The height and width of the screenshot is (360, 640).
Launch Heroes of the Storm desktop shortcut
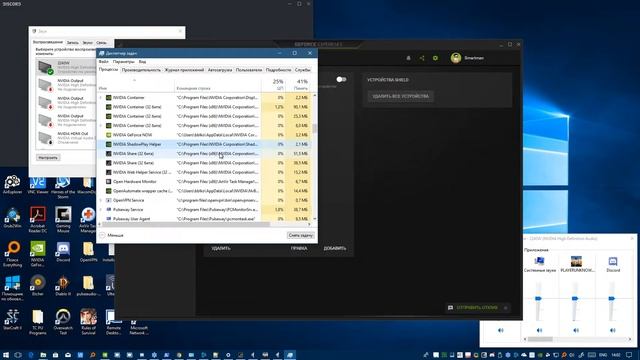point(63,188)
